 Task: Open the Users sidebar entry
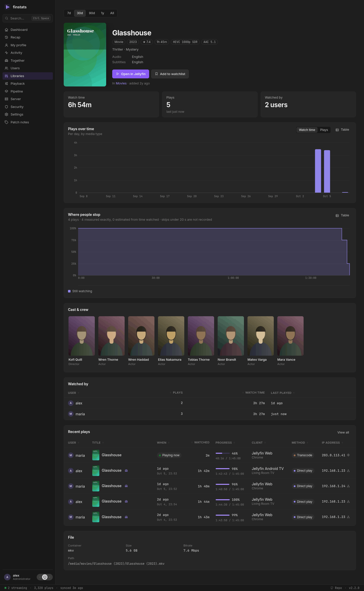(x=28, y=68)
